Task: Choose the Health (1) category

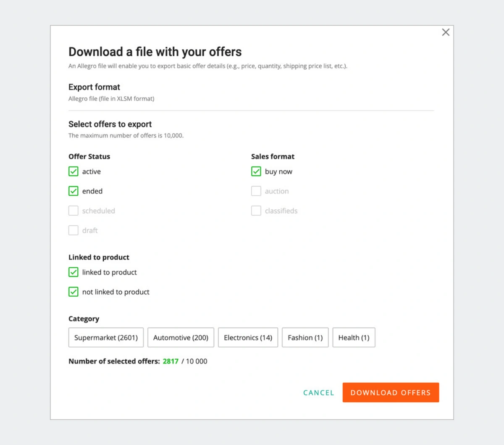Action: 354,337
